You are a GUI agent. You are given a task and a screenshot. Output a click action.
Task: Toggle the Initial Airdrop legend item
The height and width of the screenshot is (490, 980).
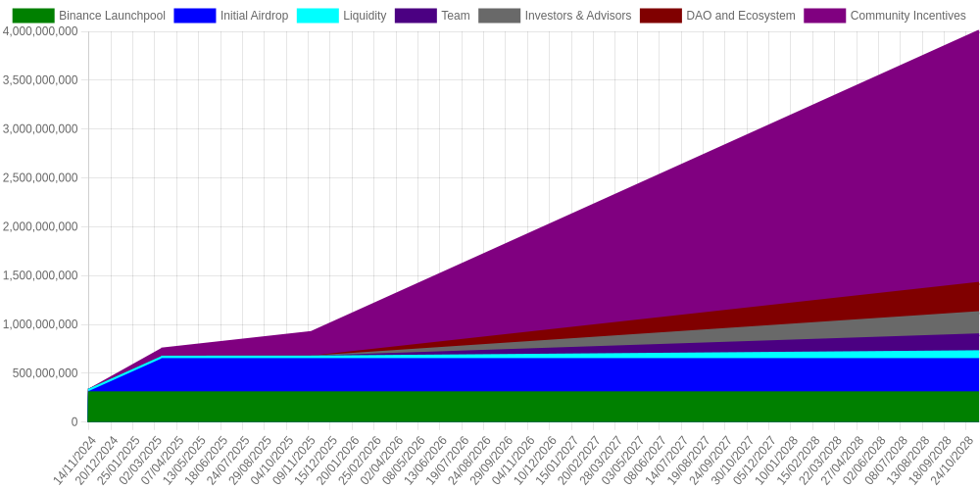click(x=231, y=16)
